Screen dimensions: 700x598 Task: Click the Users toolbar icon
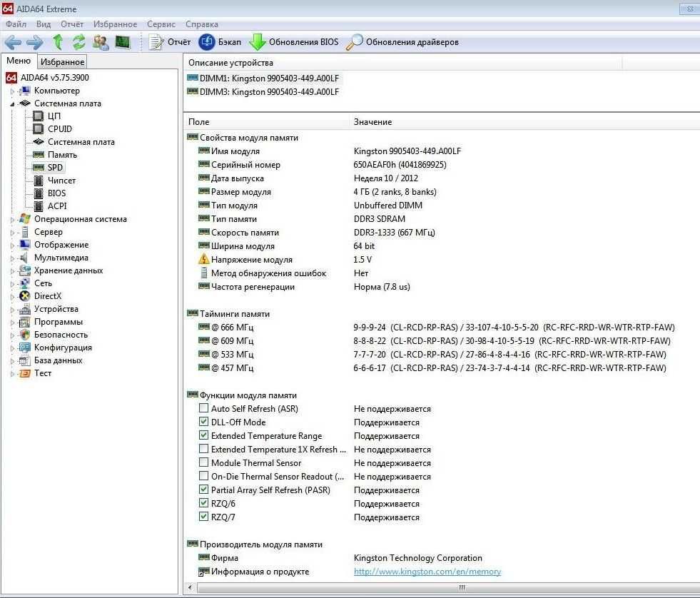[x=101, y=42]
